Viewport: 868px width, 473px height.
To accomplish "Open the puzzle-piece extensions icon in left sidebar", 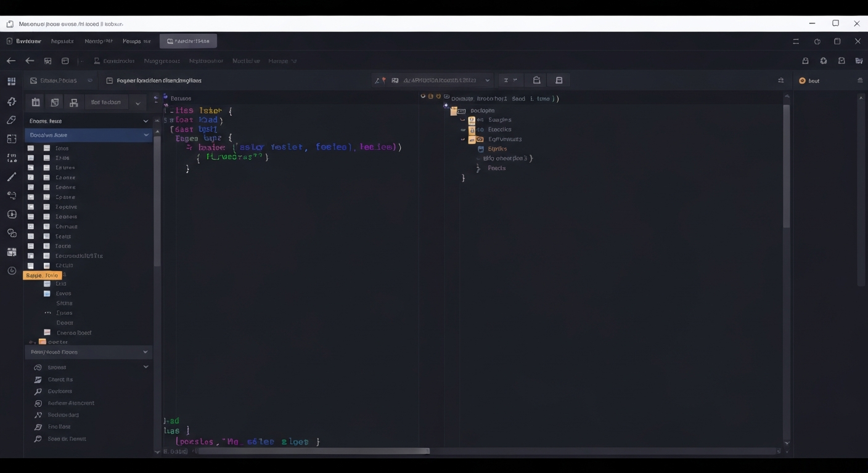I will 12,101.
